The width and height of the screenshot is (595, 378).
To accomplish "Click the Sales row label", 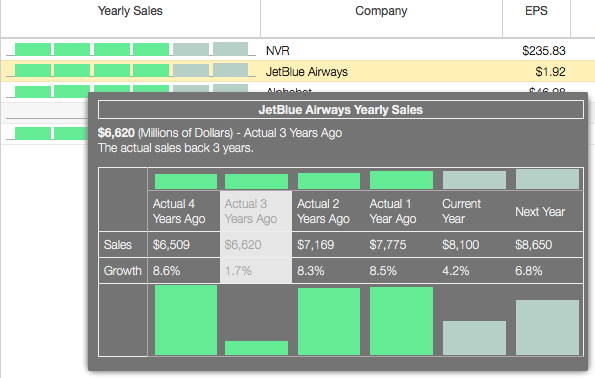I will pyautogui.click(x=118, y=245).
